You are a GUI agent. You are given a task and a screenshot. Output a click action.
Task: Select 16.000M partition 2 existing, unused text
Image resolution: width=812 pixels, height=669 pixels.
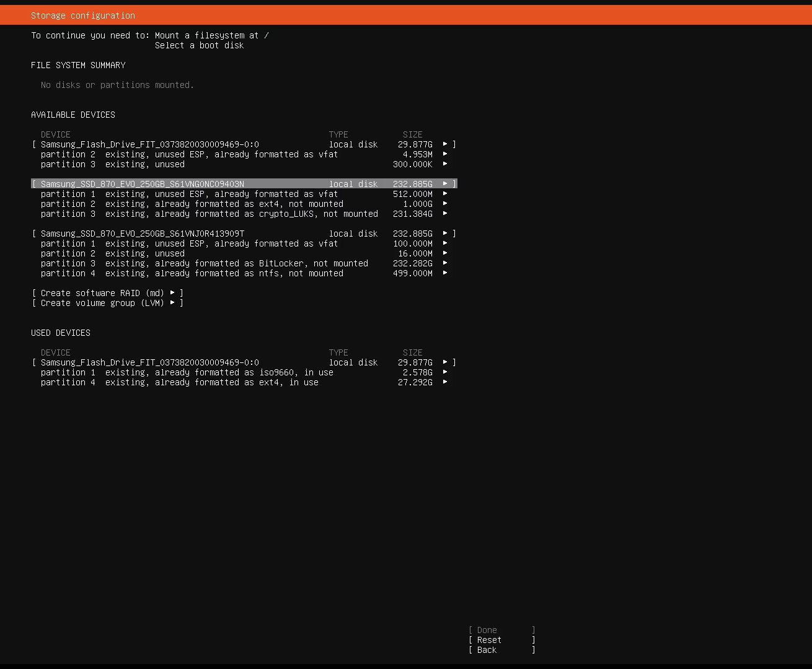pos(113,253)
